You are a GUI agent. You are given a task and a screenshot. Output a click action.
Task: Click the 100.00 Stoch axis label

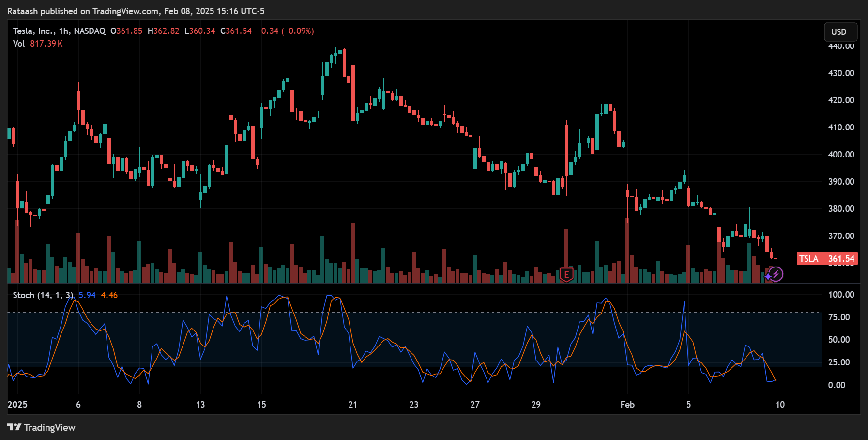click(x=841, y=295)
